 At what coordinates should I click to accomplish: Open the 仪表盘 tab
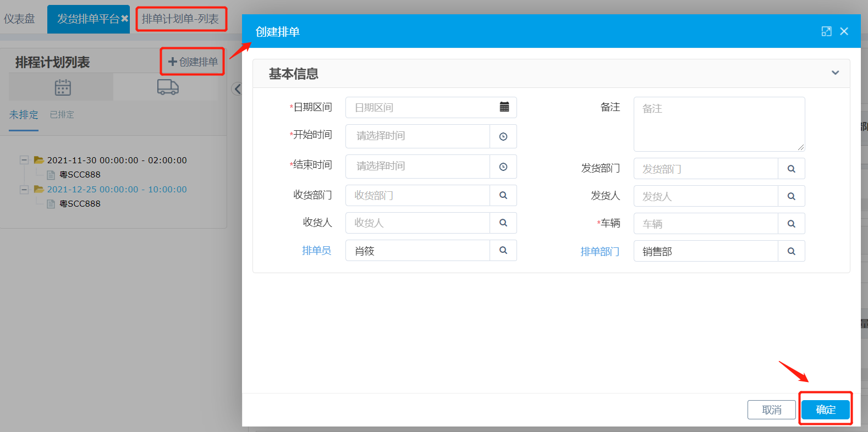pos(19,19)
